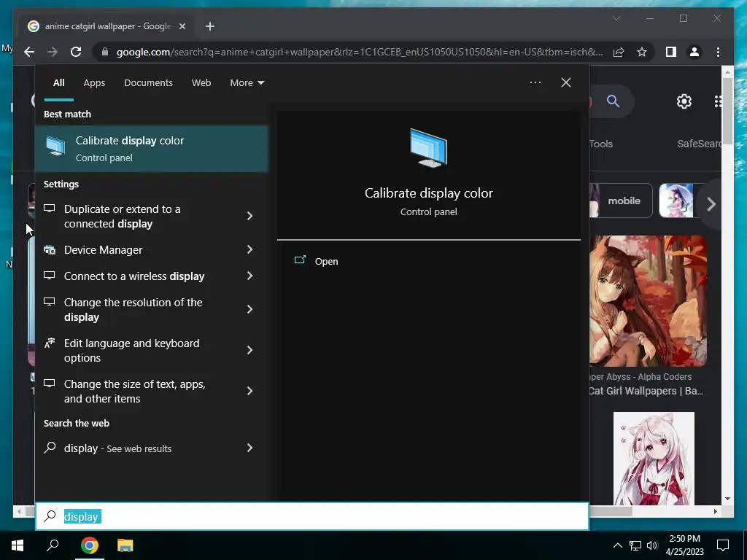Open Chrome three-dot menu

(718, 52)
